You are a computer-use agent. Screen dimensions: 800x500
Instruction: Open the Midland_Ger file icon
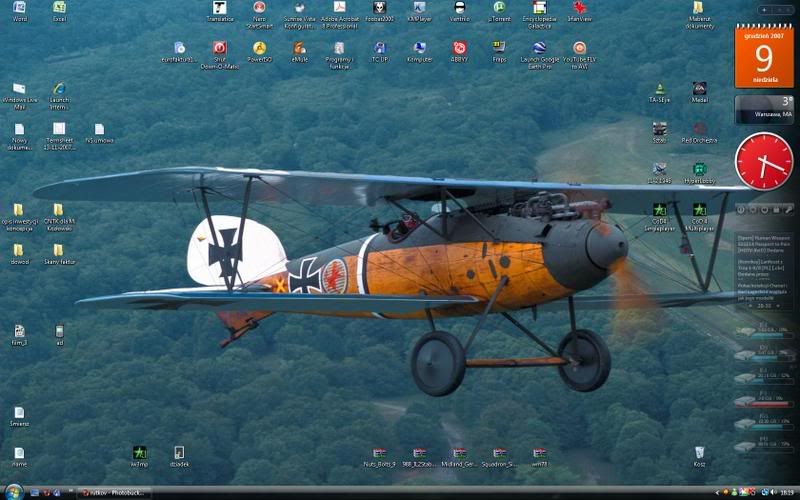(459, 457)
